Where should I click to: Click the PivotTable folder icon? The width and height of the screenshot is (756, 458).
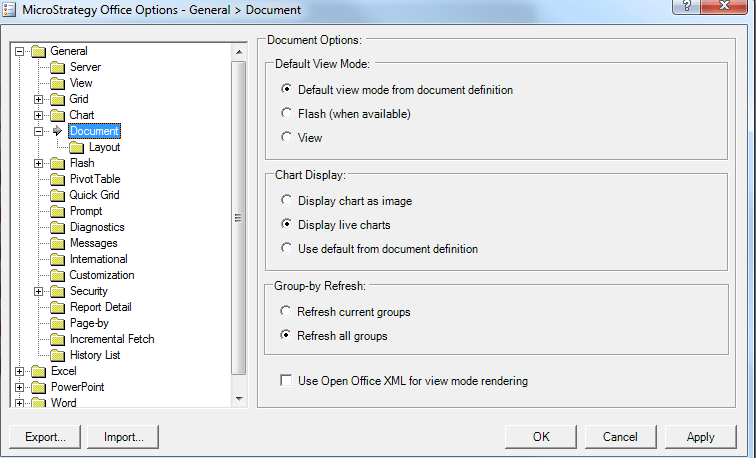point(57,179)
